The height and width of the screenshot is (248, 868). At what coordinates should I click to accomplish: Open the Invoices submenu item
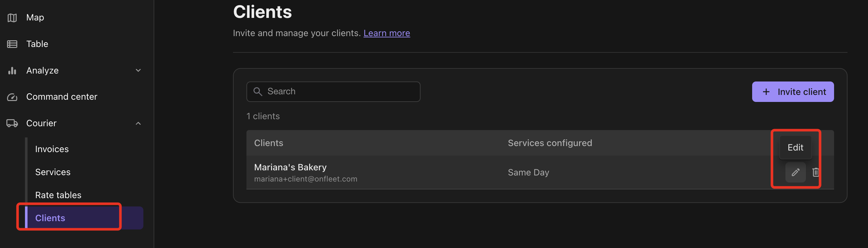52,149
